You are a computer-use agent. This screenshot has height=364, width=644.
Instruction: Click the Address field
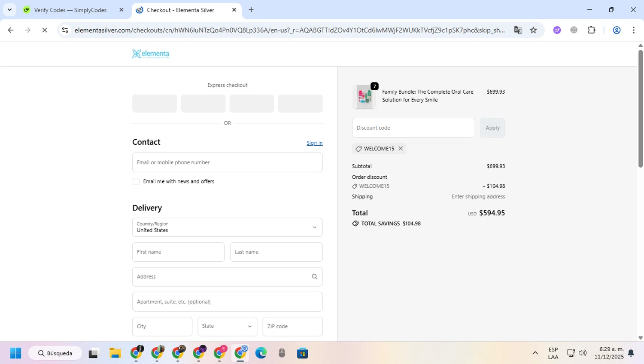point(228,277)
